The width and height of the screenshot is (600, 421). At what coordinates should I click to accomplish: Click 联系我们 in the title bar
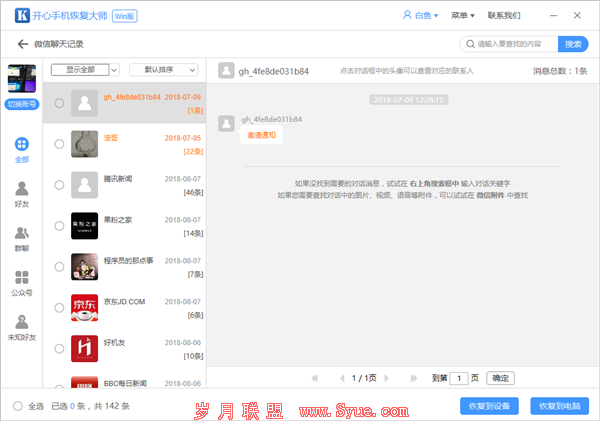coord(504,15)
